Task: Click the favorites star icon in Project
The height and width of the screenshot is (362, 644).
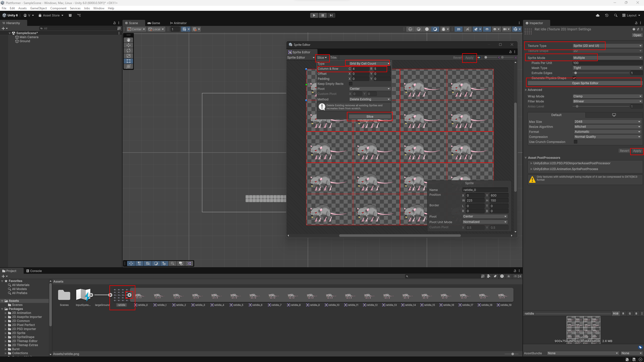Action: [509, 276]
